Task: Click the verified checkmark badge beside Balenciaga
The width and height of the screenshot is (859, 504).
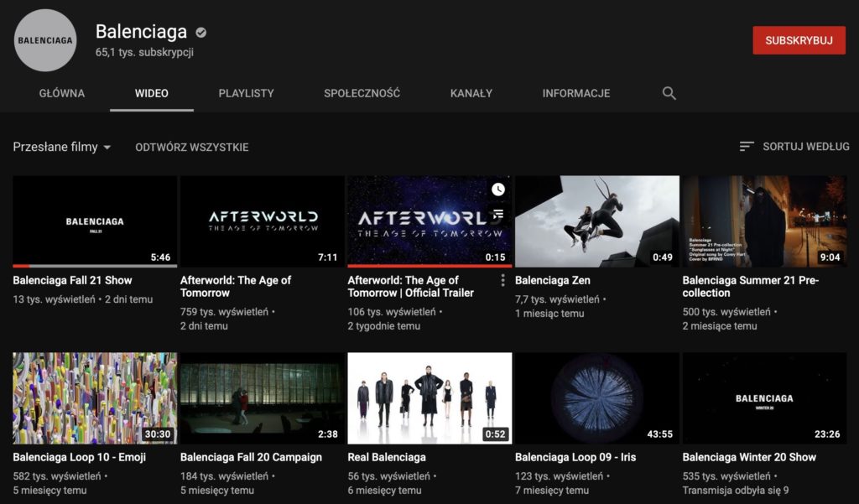Action: pyautogui.click(x=201, y=33)
